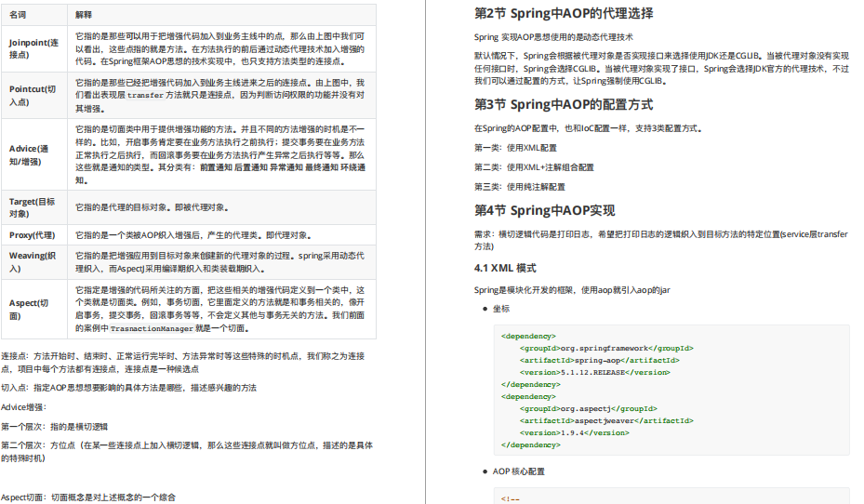The image size is (864, 504).
Task: Click the code line with groupId org.aspectj
Action: click(x=588, y=409)
